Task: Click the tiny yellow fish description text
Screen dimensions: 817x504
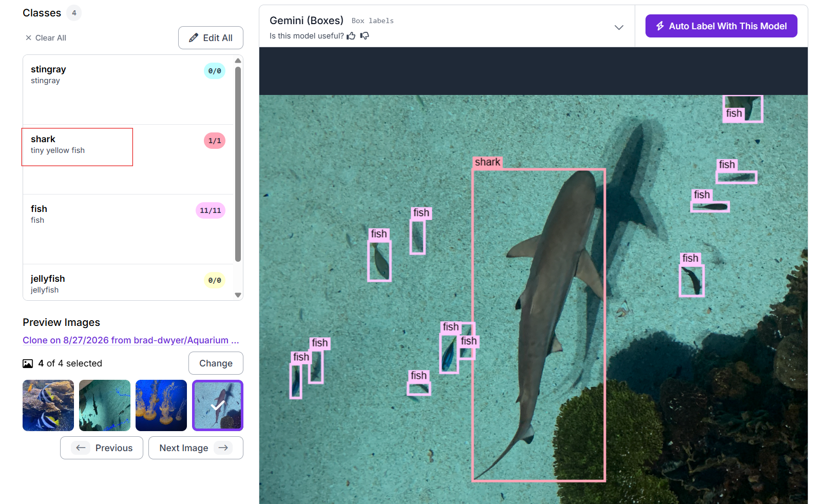Action: [x=58, y=150]
